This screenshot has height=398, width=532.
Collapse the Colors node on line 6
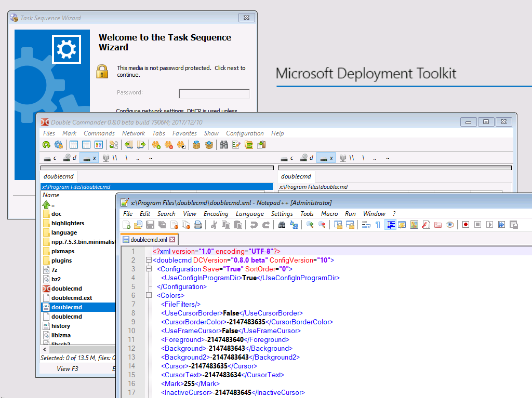pyautogui.click(x=149, y=295)
